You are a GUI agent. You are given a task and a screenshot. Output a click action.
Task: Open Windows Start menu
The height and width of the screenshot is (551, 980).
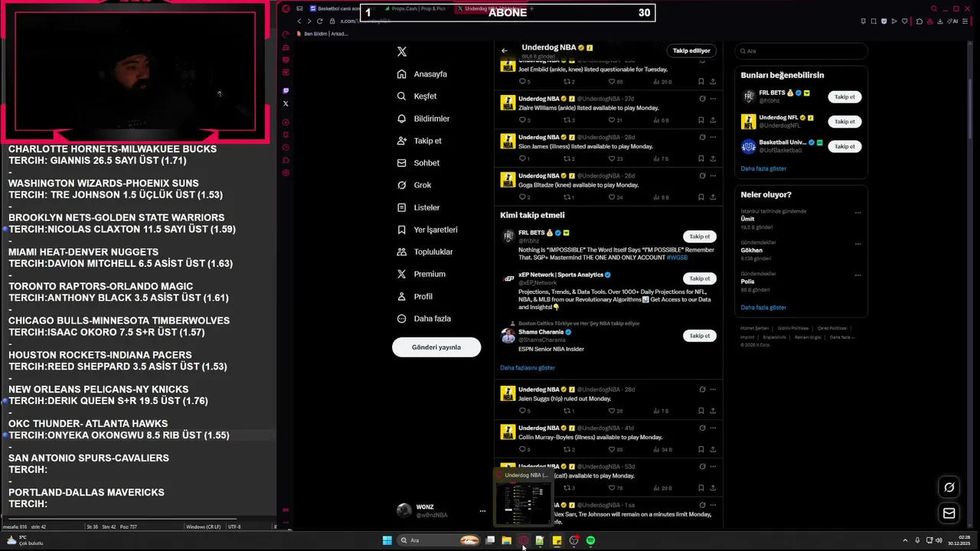[x=387, y=540]
